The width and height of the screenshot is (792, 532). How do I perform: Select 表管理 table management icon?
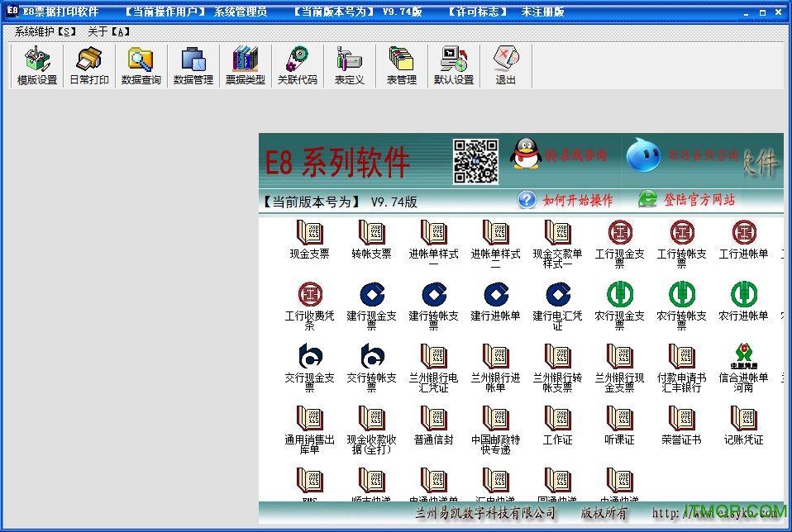click(x=401, y=66)
